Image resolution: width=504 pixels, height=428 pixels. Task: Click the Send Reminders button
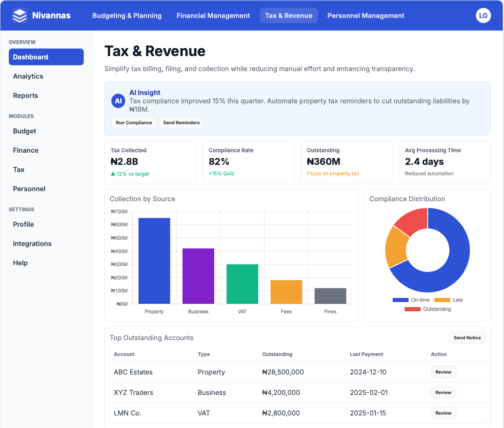tap(181, 123)
